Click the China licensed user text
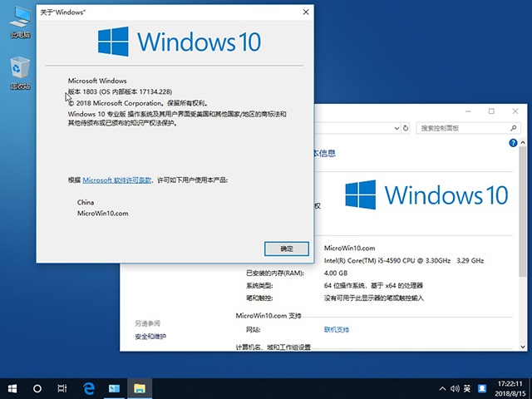 point(86,202)
